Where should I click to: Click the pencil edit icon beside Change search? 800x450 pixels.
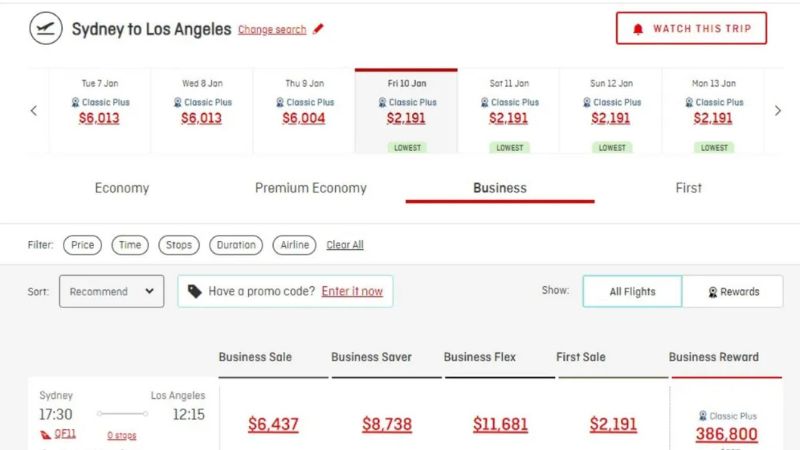click(318, 29)
